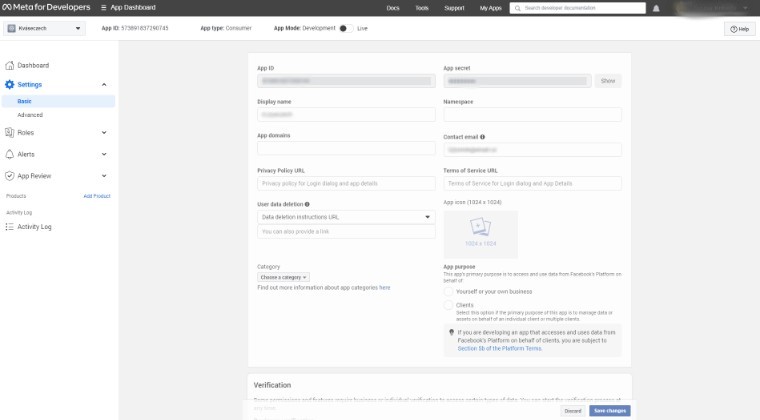Open the App Dashboard hamburger menu icon
The image size is (760, 420).
tap(103, 8)
